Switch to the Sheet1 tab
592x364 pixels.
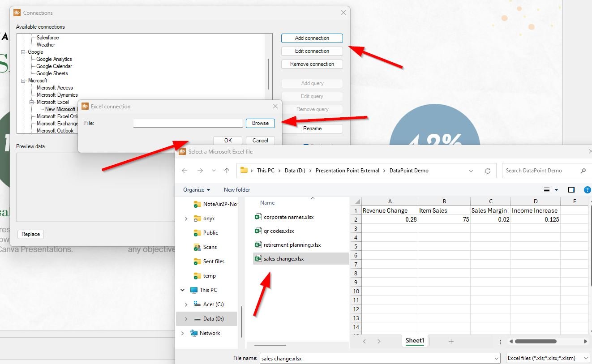pyautogui.click(x=414, y=341)
